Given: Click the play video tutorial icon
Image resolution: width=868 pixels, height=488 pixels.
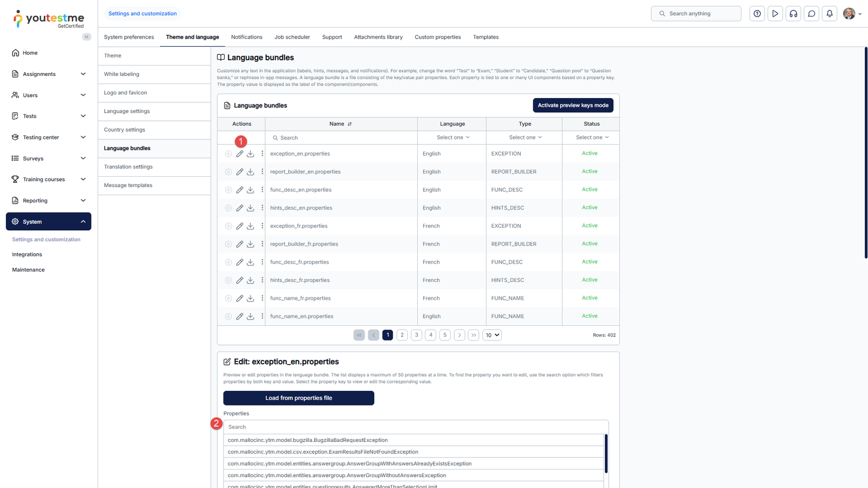Looking at the screenshot, I should point(775,14).
